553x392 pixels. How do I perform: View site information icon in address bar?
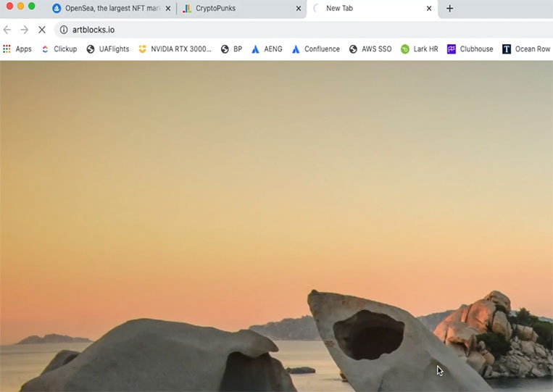click(x=64, y=30)
